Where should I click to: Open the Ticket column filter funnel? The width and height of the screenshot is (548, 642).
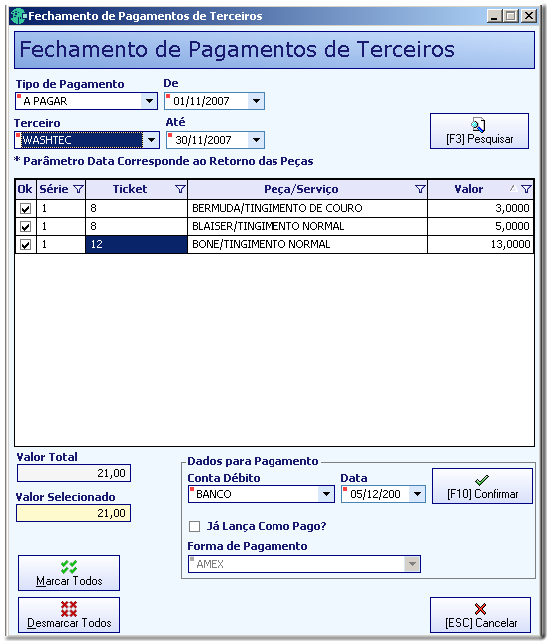click(180, 189)
